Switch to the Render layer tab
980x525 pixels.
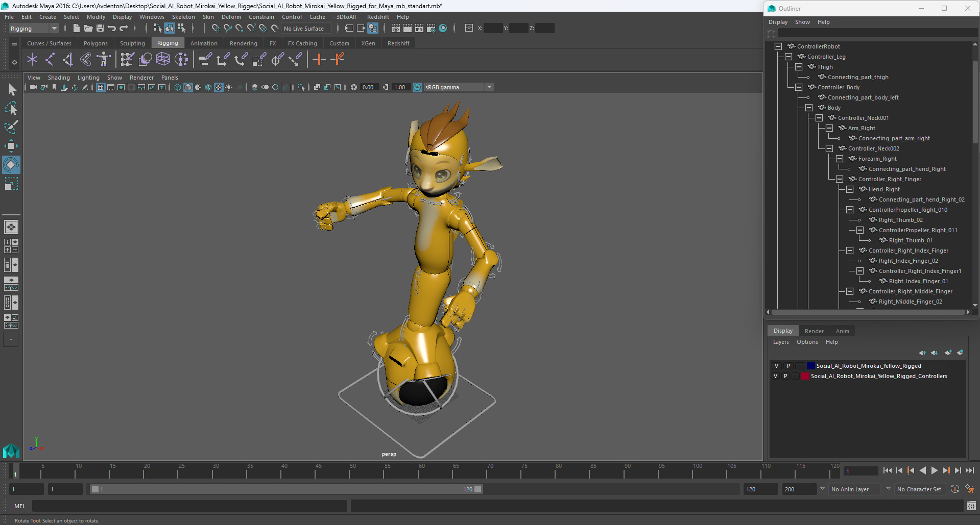coord(814,331)
